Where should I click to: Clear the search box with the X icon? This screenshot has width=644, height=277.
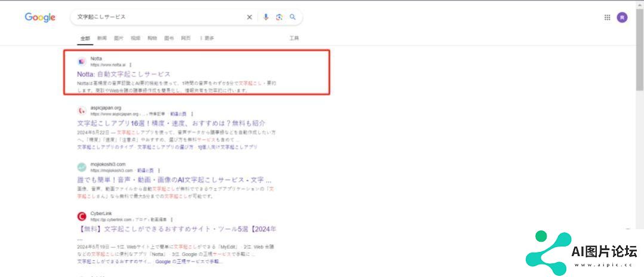click(249, 17)
